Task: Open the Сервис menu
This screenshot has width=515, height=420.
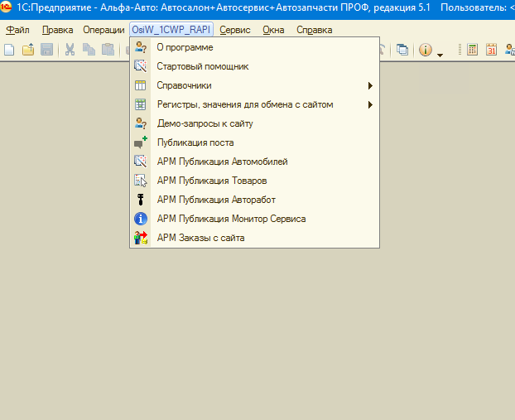Action: coord(235,30)
